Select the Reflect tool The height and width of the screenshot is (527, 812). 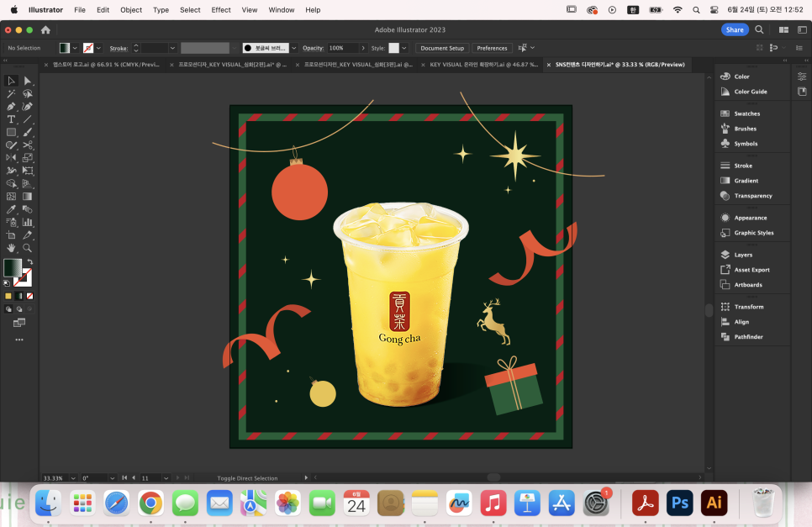11,158
